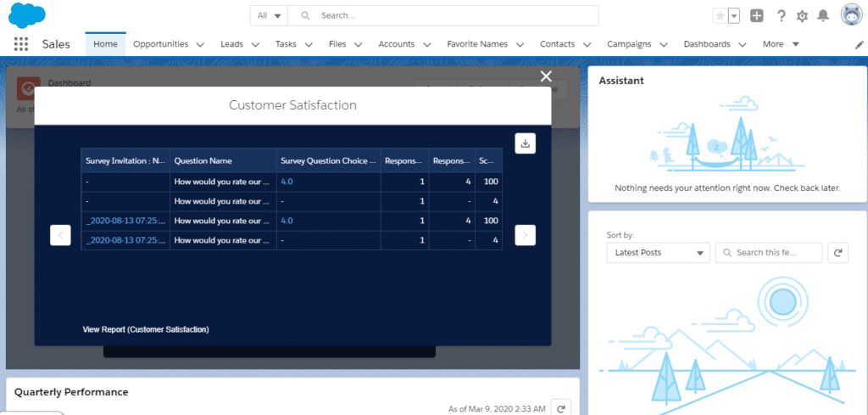Open the Help question mark icon

(781, 16)
